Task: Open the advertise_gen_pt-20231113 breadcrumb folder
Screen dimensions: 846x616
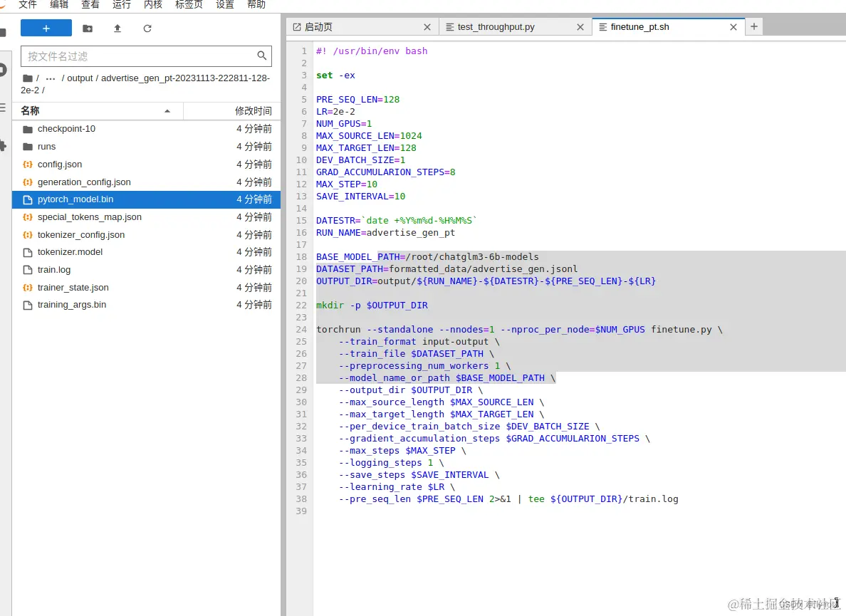Action: 146,83
